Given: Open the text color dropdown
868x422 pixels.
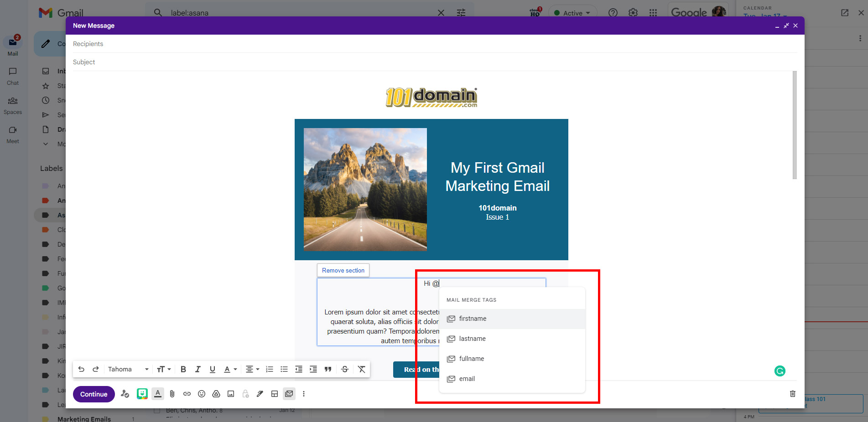Looking at the screenshot, I should (230, 369).
